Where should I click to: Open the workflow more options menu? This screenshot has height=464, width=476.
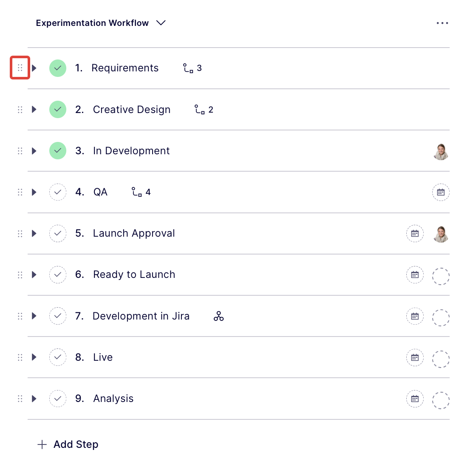(x=442, y=23)
